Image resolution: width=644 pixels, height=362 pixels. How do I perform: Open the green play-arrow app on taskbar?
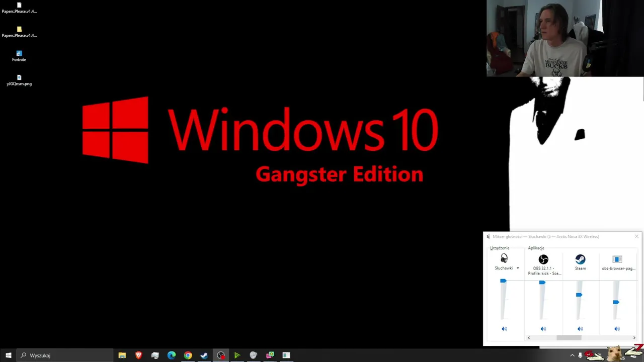pyautogui.click(x=237, y=355)
